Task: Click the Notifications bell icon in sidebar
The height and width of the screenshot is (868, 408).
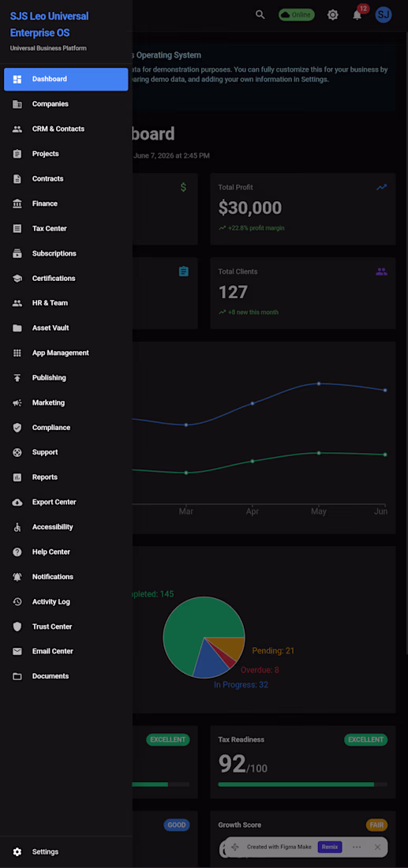Action: tap(17, 577)
